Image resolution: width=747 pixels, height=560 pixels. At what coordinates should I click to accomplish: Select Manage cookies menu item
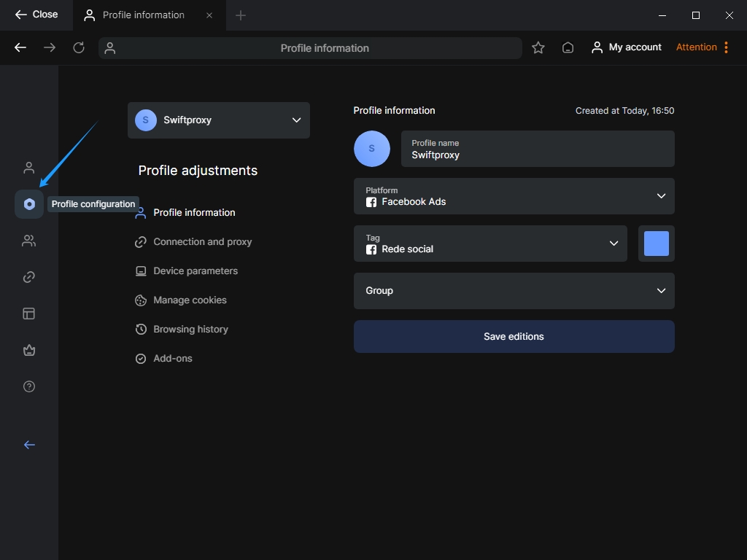190,300
